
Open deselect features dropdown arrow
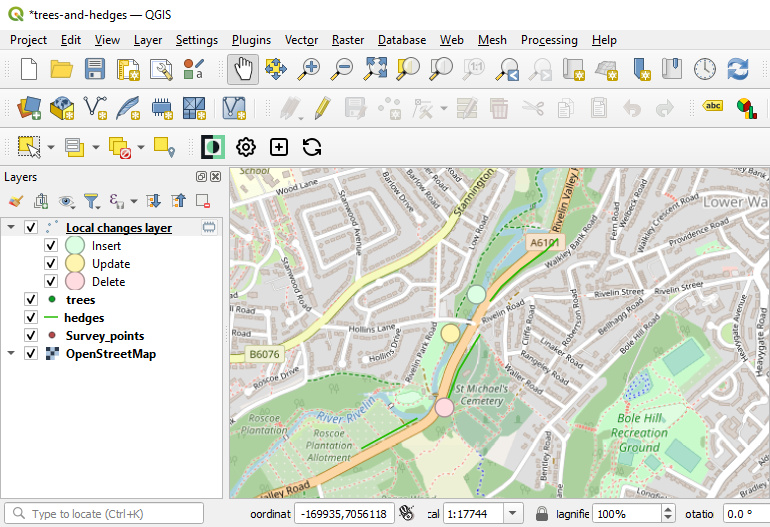coord(141,147)
